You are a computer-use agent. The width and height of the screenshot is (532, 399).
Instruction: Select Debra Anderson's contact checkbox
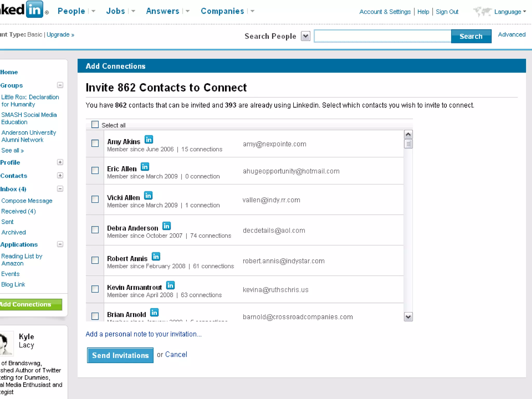[x=95, y=230]
